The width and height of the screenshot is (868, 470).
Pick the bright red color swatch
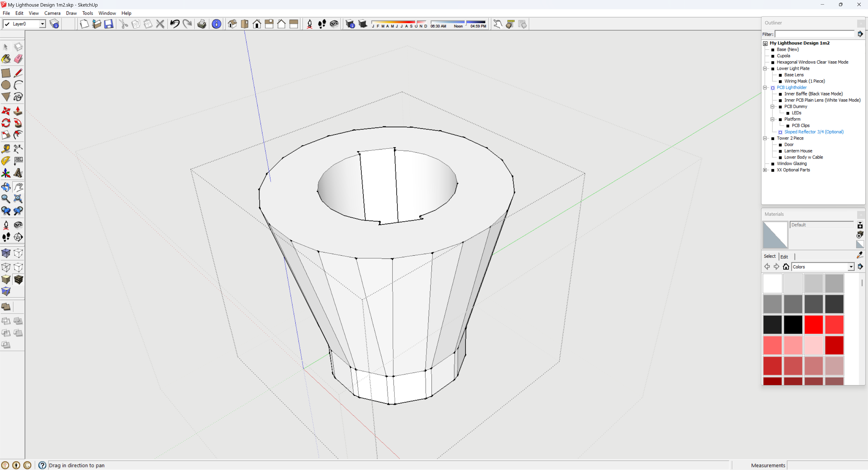(x=813, y=325)
